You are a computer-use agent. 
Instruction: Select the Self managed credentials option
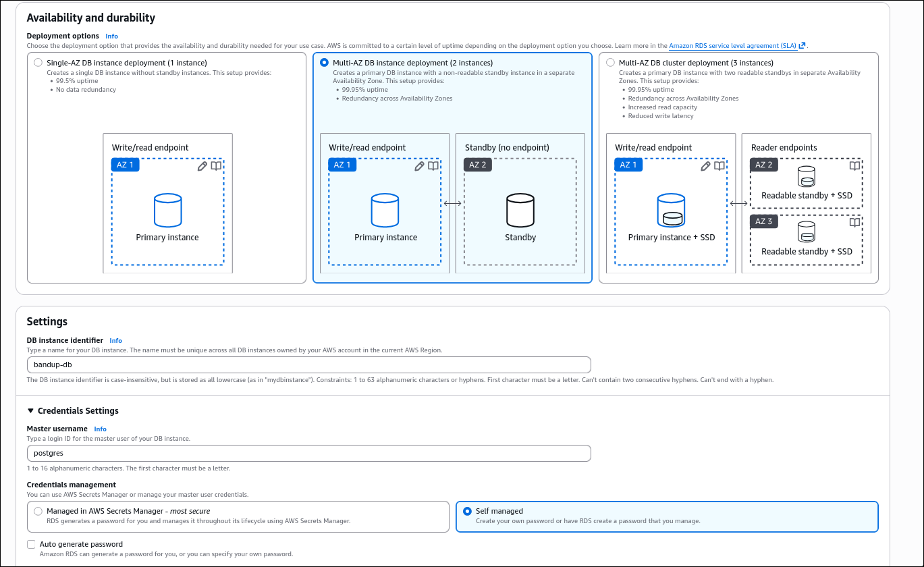pos(466,512)
